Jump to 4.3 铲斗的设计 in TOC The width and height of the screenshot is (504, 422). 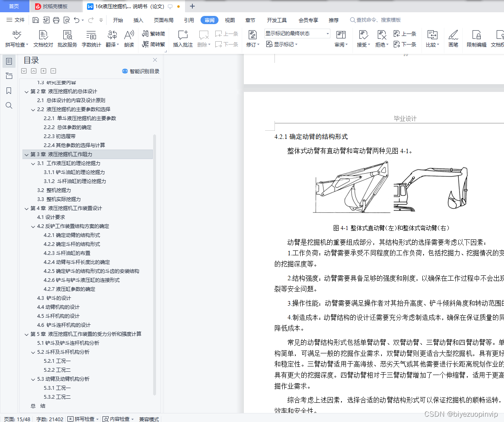(x=54, y=298)
